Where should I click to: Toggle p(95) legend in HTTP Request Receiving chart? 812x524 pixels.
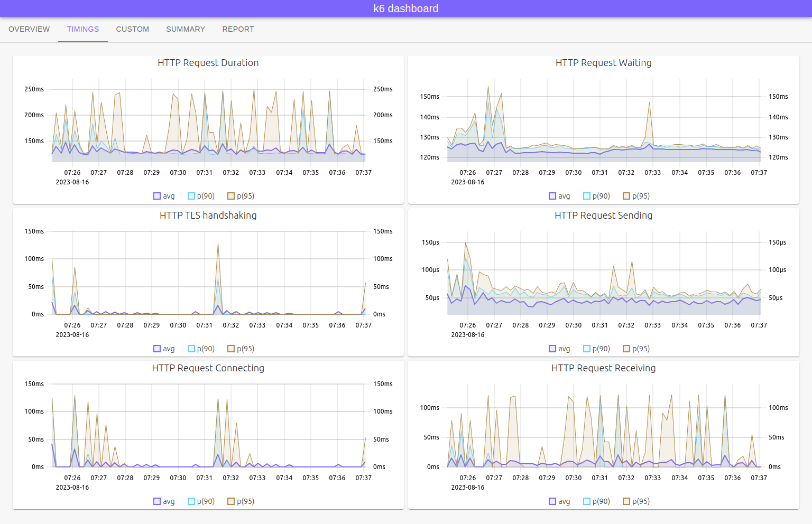[x=636, y=501]
